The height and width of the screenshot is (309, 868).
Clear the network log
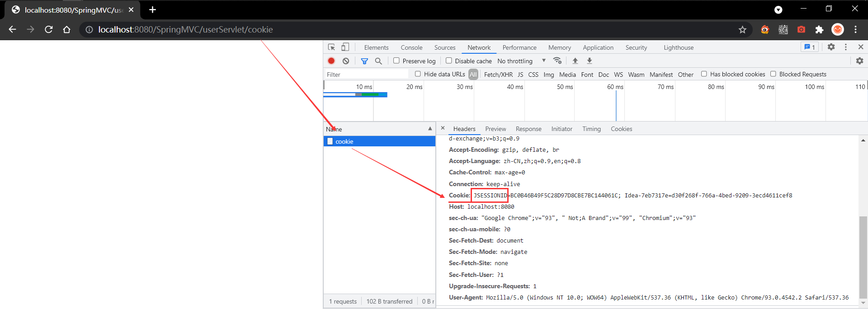(x=346, y=61)
